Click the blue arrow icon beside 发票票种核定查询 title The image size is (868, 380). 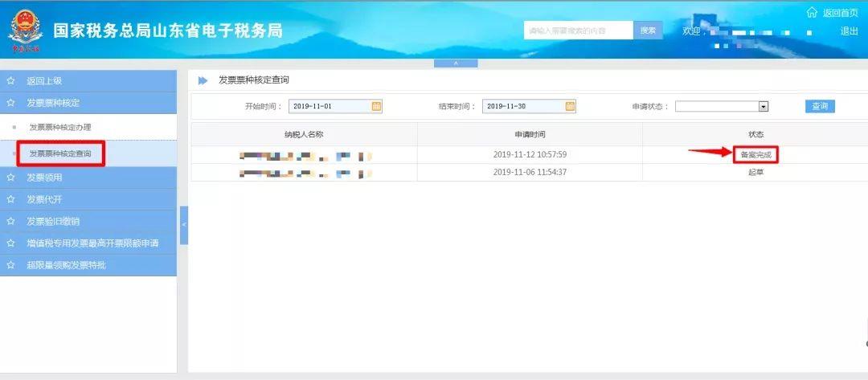(203, 80)
